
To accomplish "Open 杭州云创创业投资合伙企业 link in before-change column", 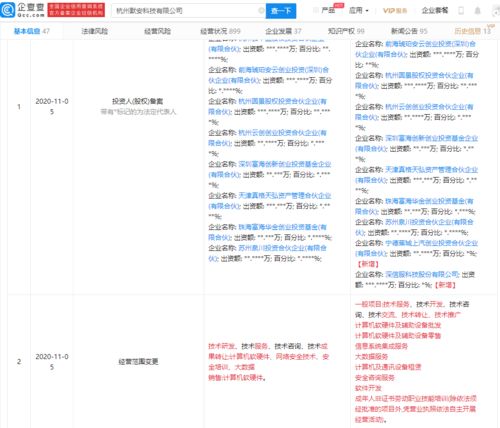I will click(267, 138).
